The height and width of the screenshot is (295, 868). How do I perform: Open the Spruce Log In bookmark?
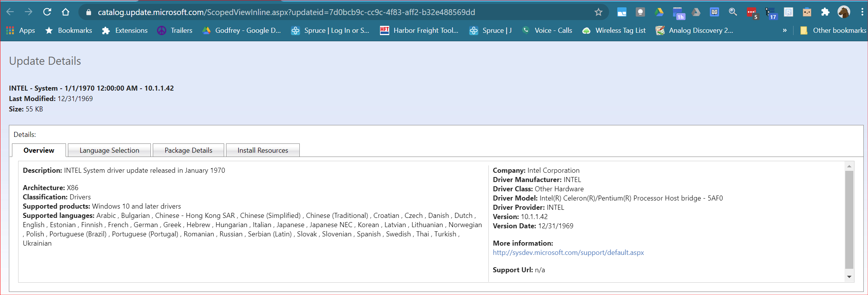point(331,30)
